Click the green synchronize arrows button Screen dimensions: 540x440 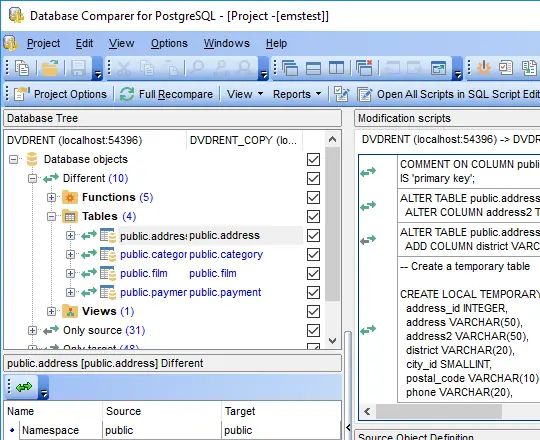click(24, 387)
